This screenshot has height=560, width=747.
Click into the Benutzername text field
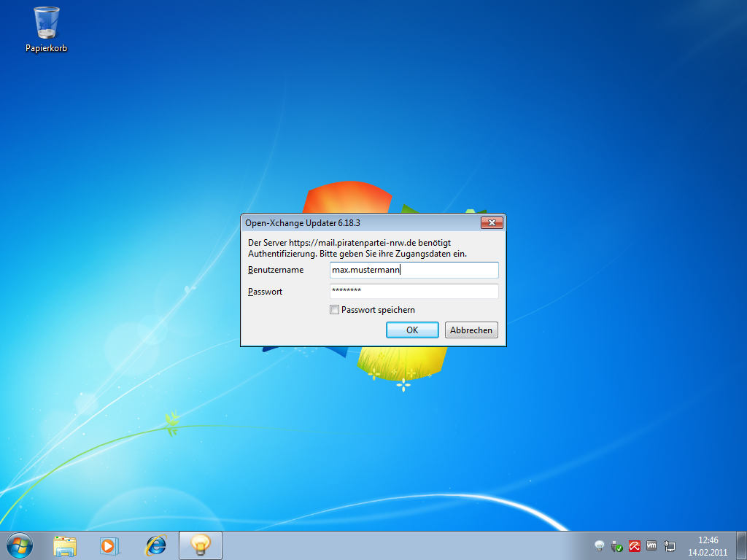(x=414, y=271)
